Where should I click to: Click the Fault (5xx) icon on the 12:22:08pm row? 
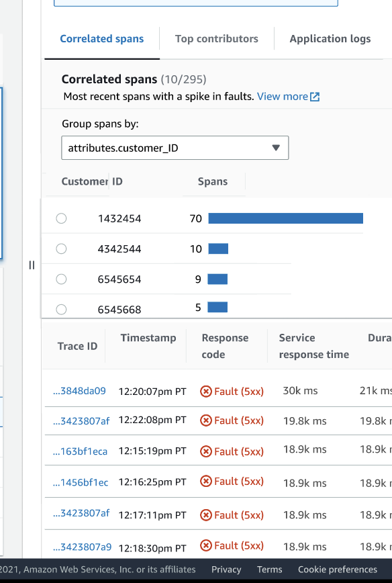click(206, 420)
